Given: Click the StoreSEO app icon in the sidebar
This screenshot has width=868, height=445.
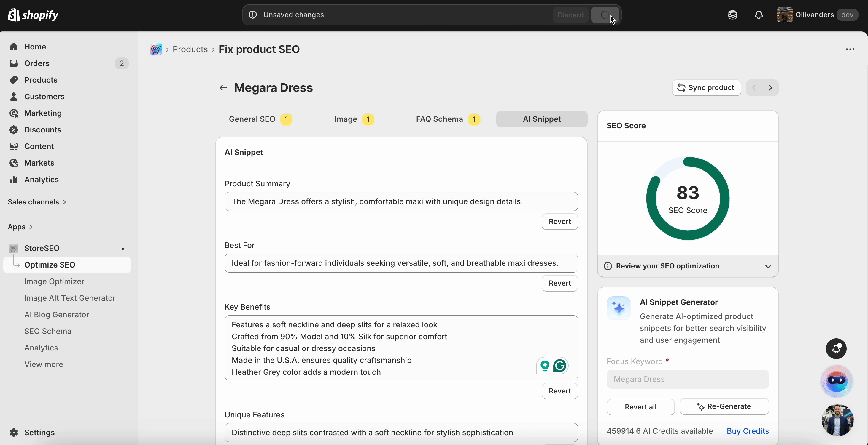Looking at the screenshot, I should point(13,248).
